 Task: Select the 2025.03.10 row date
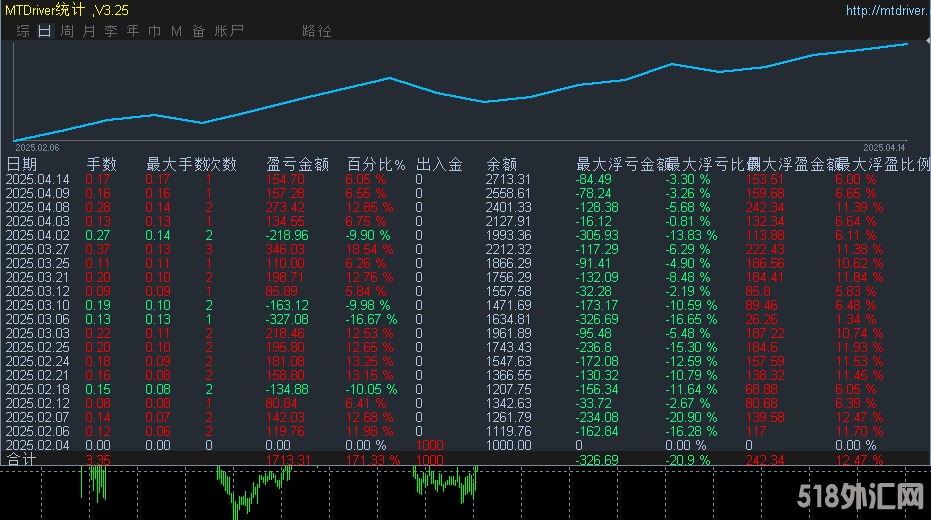[37, 305]
